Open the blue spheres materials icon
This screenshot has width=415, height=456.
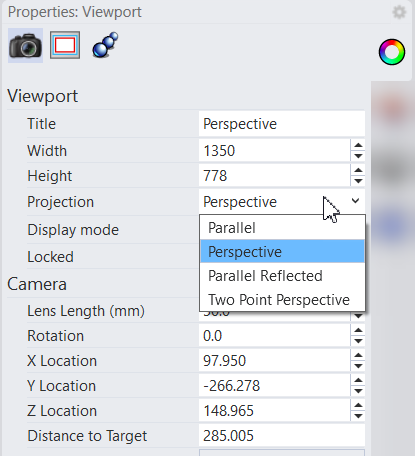[x=105, y=45]
